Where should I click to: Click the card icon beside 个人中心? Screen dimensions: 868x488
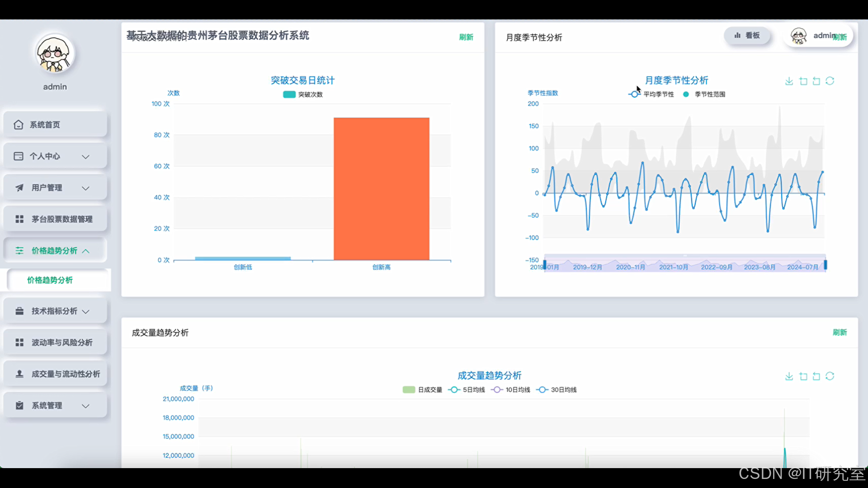19,156
